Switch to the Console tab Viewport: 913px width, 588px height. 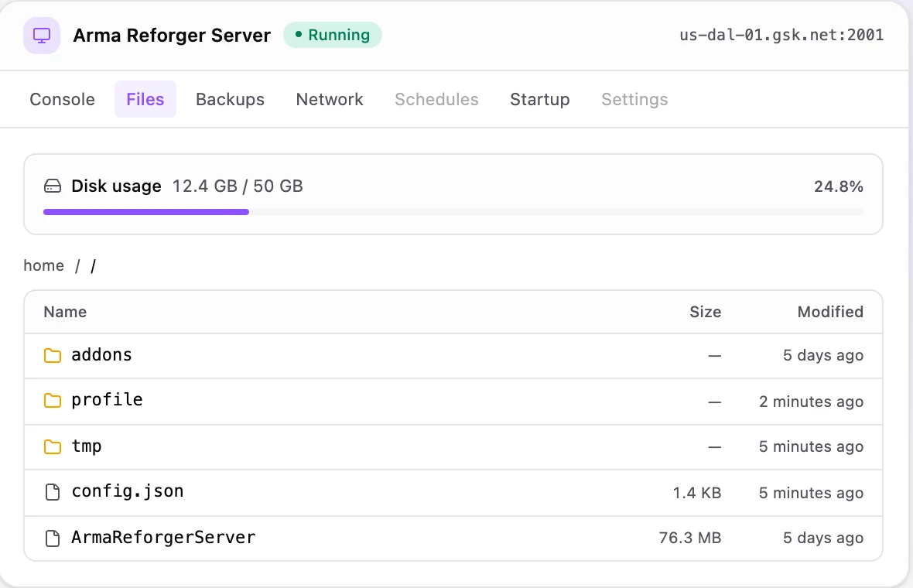[63, 99]
